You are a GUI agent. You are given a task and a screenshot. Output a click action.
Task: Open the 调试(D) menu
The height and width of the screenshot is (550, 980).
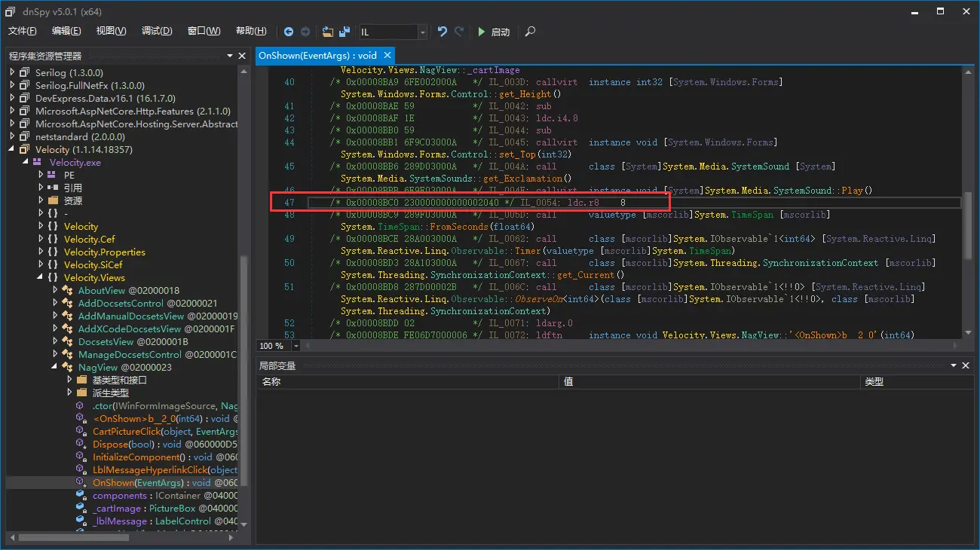click(x=157, y=31)
